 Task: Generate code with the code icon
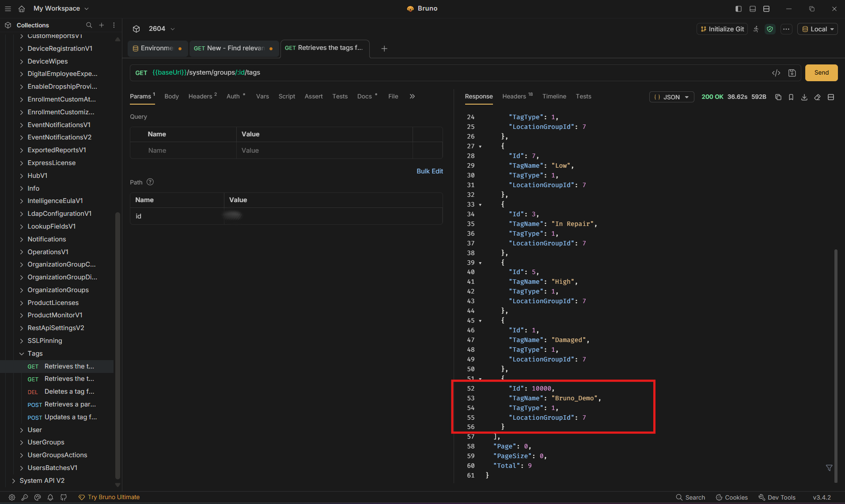tap(776, 73)
